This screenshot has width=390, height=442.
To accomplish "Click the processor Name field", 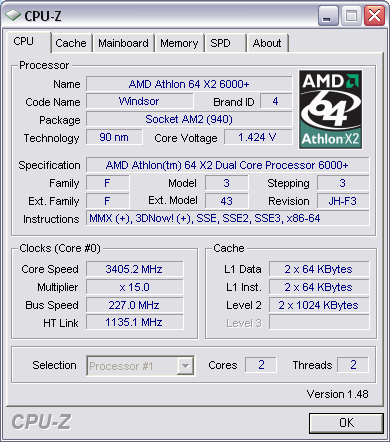I will point(189,84).
